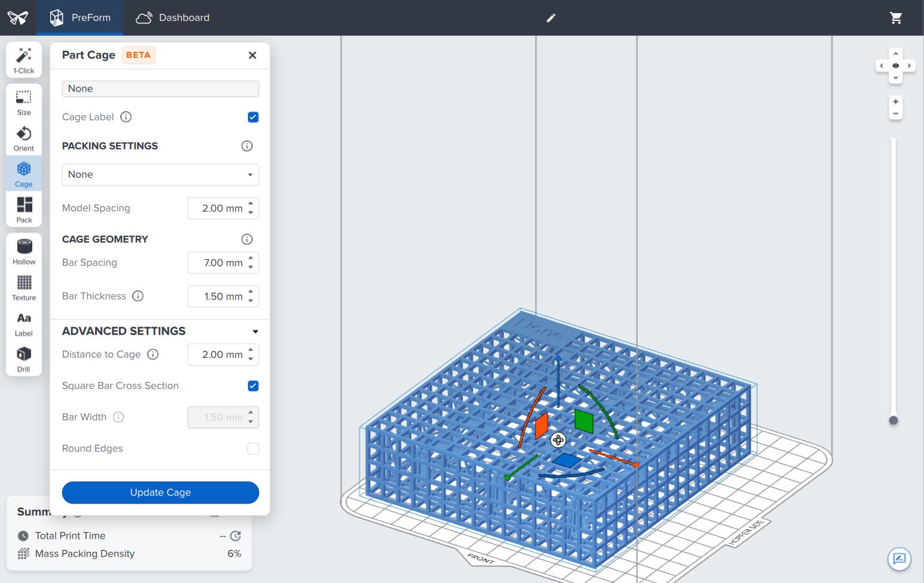Show info for Cage Geometry
This screenshot has width=924, height=583.
click(247, 239)
